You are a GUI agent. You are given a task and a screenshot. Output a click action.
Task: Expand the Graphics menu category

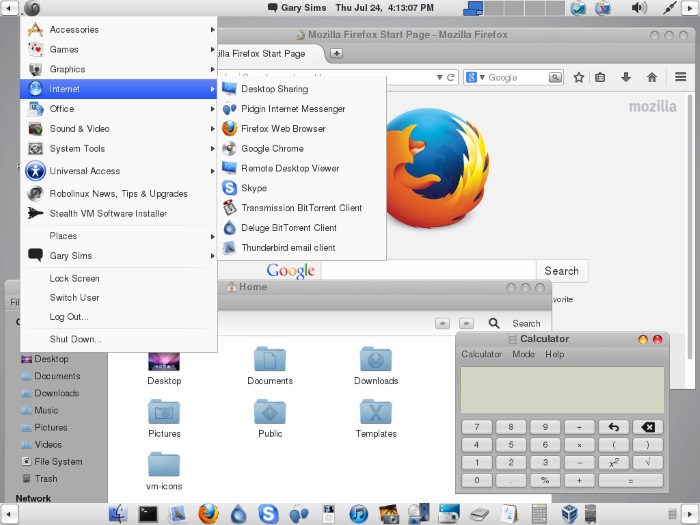click(119, 69)
